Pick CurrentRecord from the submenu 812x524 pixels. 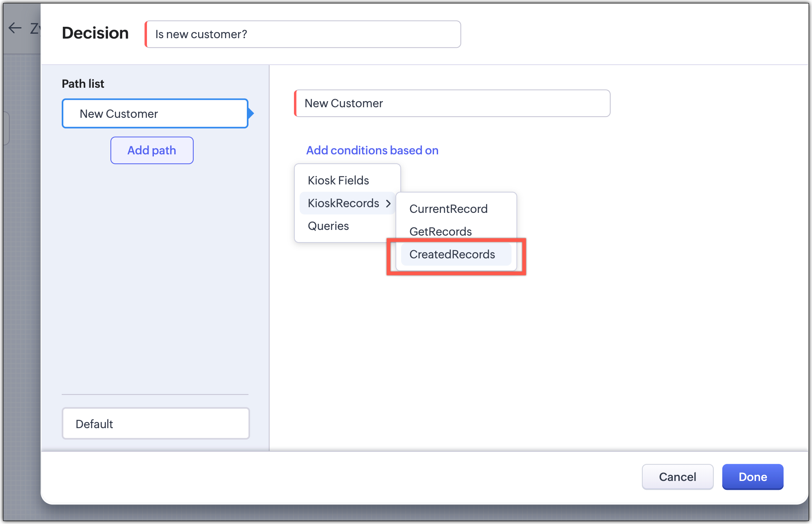[448, 209]
